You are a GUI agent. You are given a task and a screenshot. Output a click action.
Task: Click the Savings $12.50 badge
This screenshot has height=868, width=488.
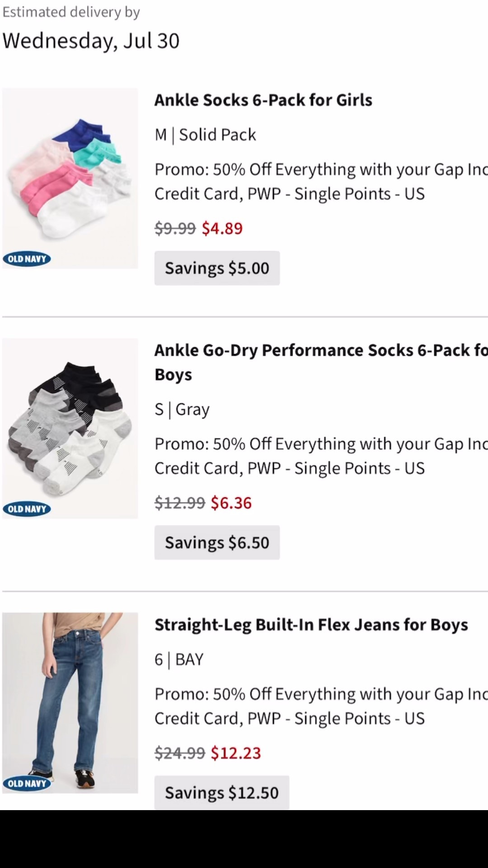tap(221, 792)
